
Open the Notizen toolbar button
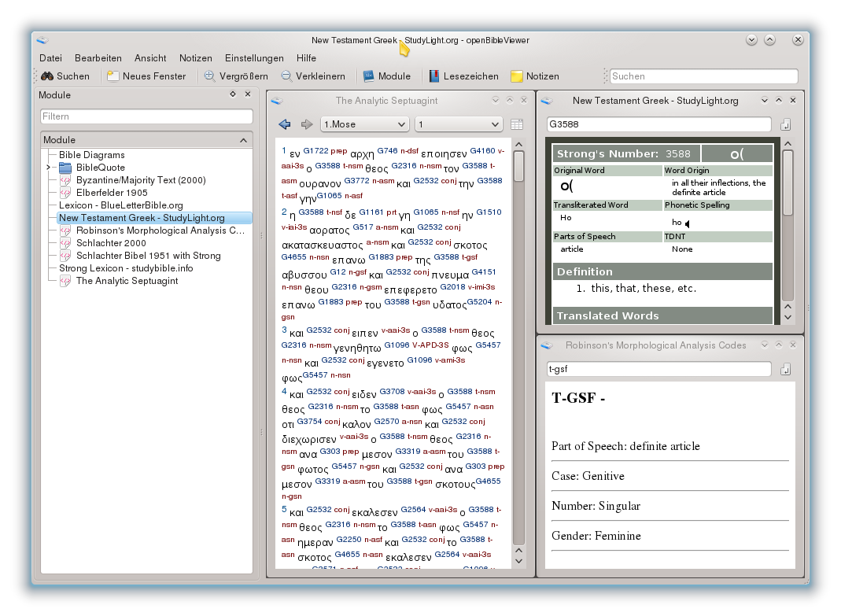pyautogui.click(x=535, y=76)
